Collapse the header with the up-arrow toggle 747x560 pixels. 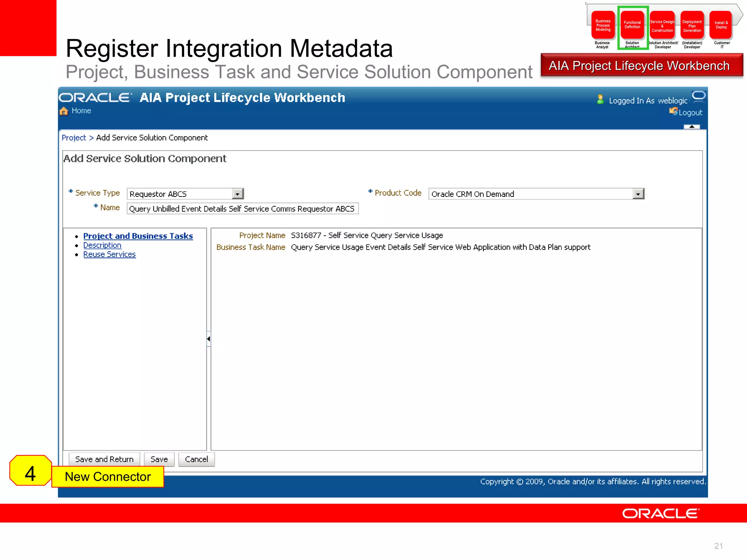click(692, 127)
